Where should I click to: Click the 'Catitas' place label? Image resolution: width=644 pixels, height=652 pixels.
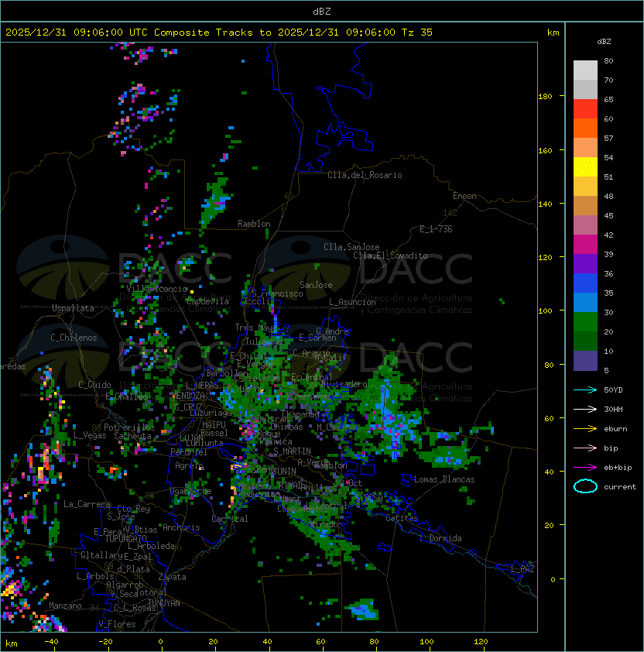(402, 518)
